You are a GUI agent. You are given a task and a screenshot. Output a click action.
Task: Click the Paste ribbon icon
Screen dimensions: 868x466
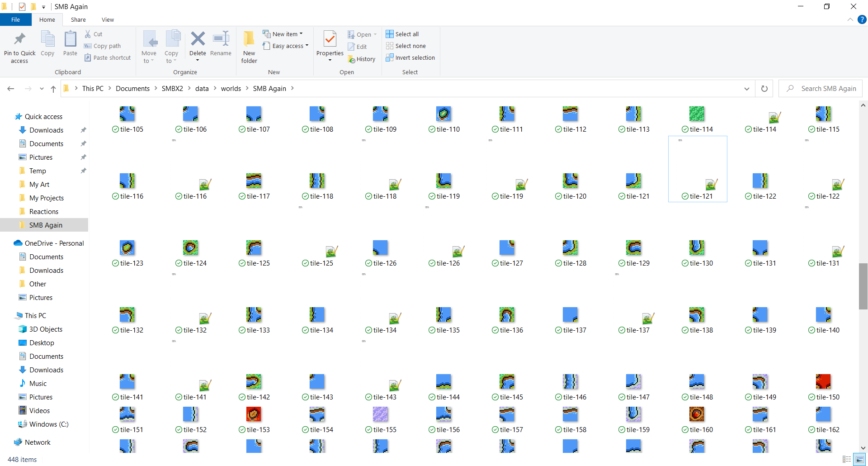[70, 39]
